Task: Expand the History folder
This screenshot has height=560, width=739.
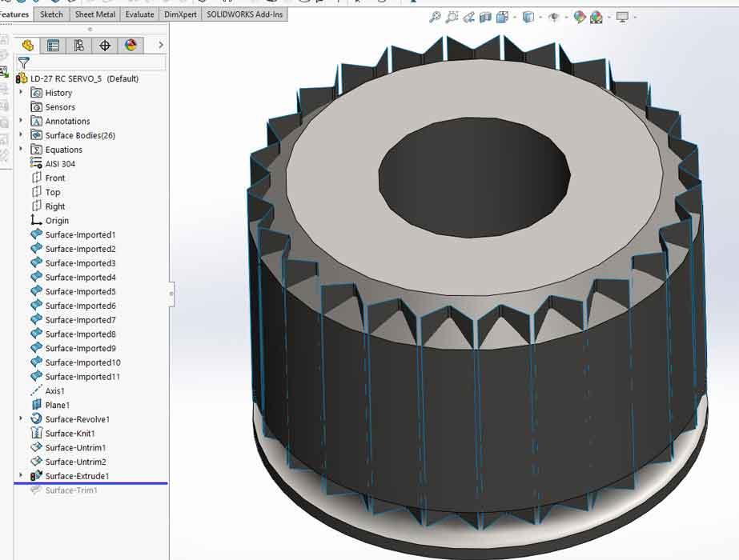Action: (21, 92)
